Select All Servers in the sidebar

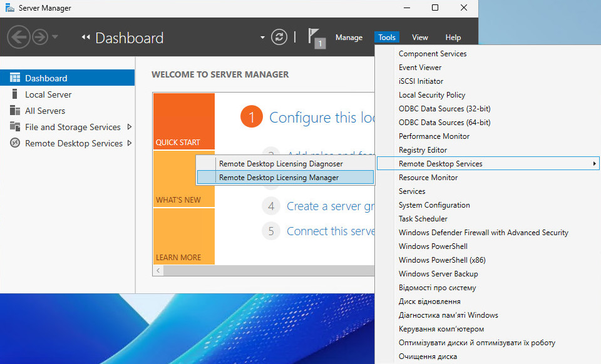pyautogui.click(x=67, y=111)
